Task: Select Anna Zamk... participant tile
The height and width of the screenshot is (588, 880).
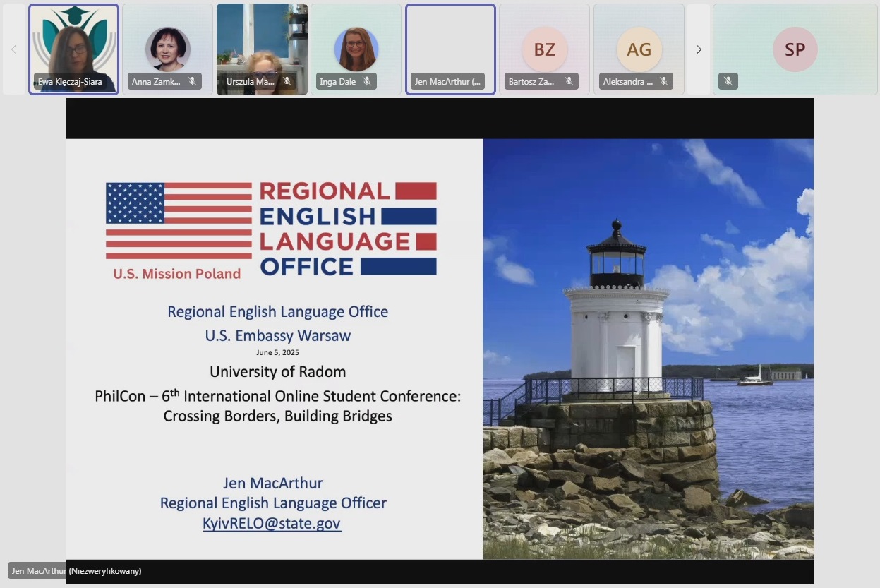Action: [167, 49]
